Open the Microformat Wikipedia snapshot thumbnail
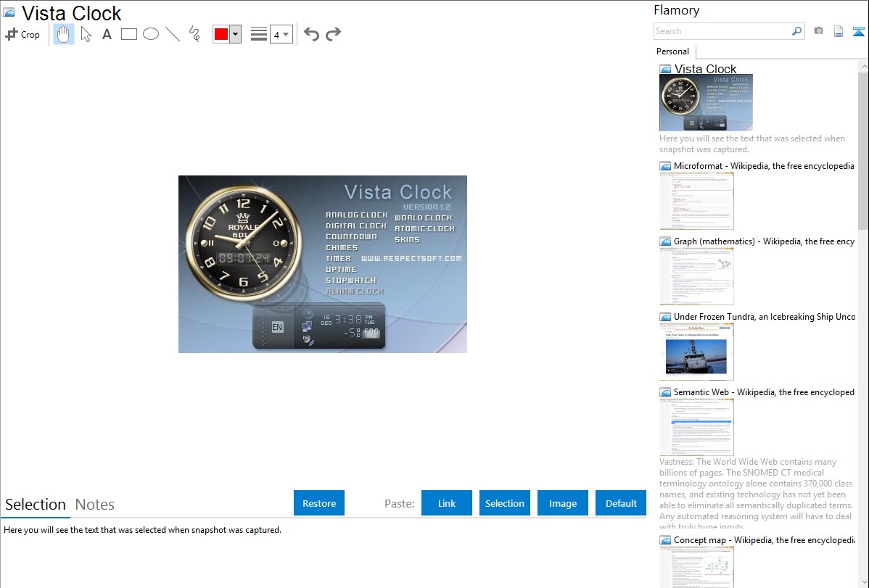The image size is (869, 588). pos(696,201)
